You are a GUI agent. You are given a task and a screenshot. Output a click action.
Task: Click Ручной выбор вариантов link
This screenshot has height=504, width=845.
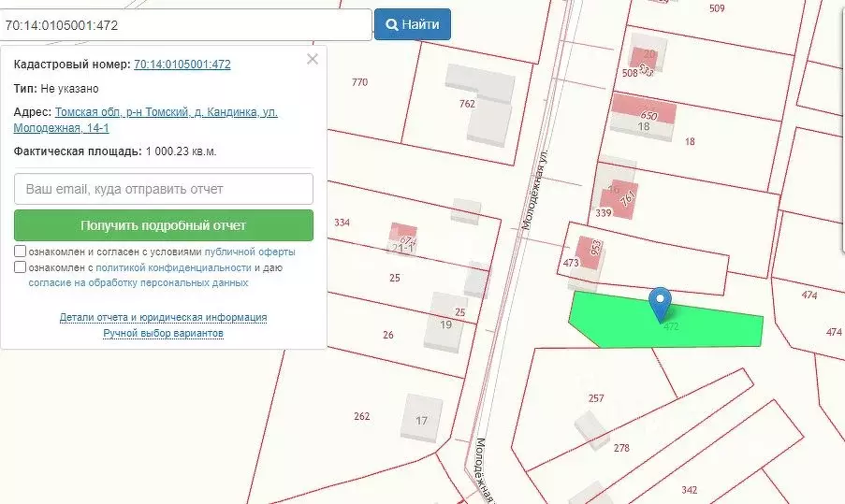pyautogui.click(x=164, y=333)
